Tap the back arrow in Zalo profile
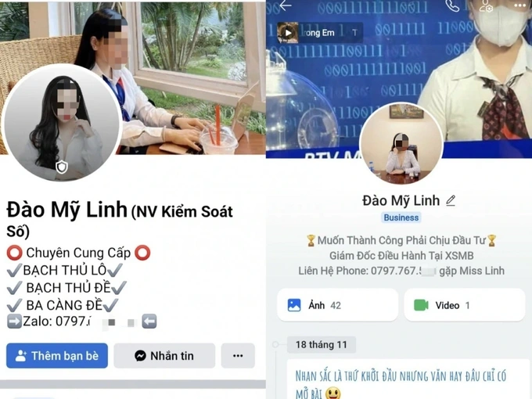532x399 pixels. point(286,5)
